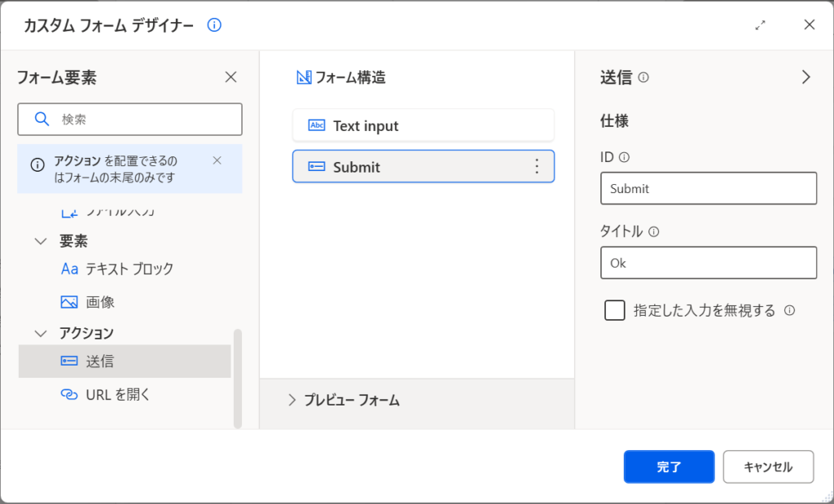Expand the プレビュー フォーム panel
The height and width of the screenshot is (504, 834).
coord(292,400)
